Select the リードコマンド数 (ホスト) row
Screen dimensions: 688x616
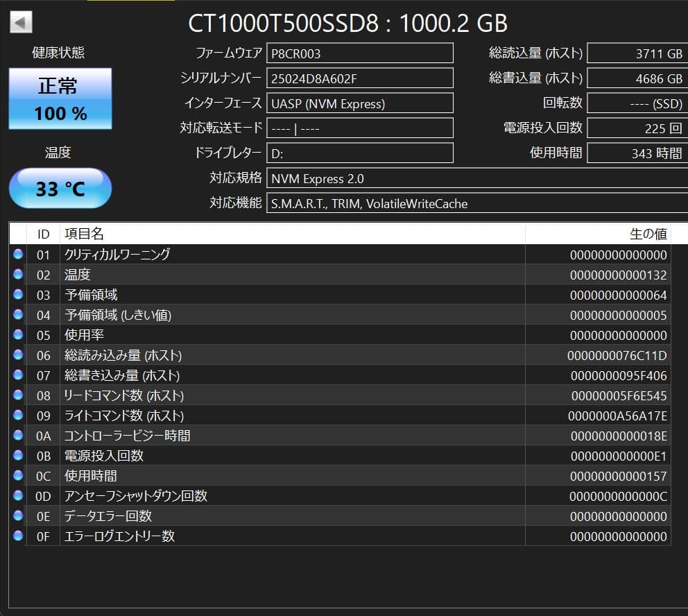277,395
